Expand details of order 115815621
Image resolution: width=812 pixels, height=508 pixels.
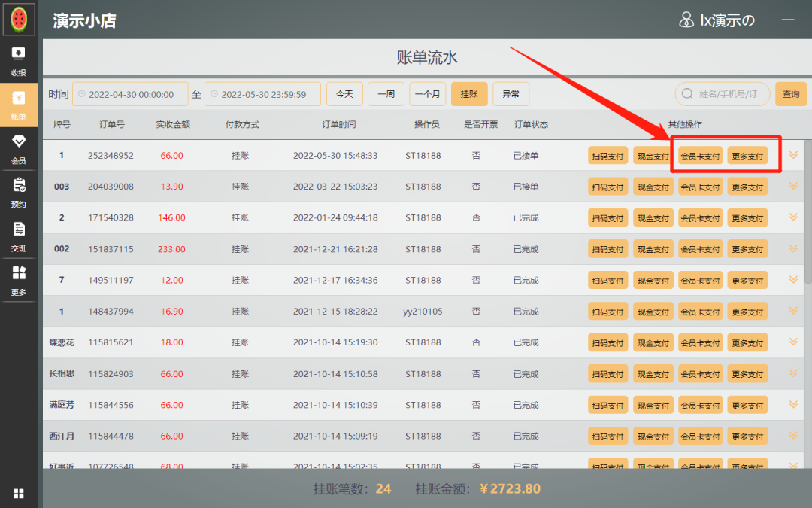point(793,342)
